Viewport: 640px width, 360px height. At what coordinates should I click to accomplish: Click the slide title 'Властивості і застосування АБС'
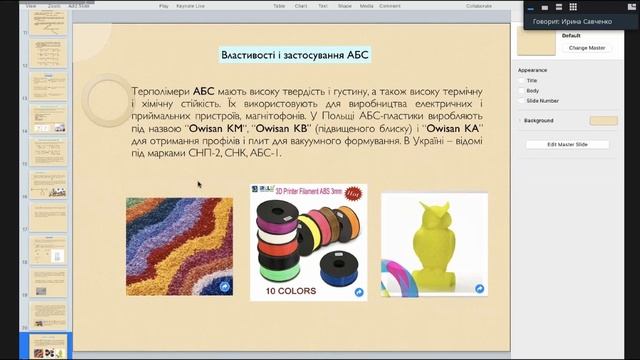pos(295,55)
